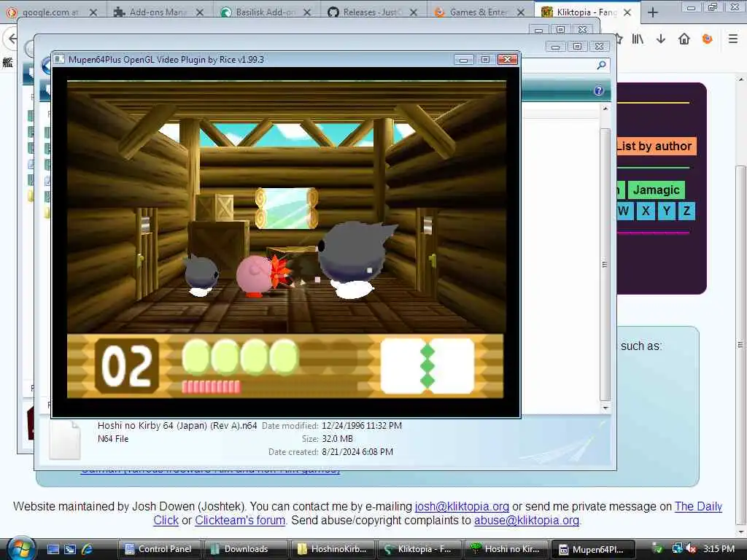
Task: Click the Hoshi no Kirby 64 file name
Action: tap(177, 426)
